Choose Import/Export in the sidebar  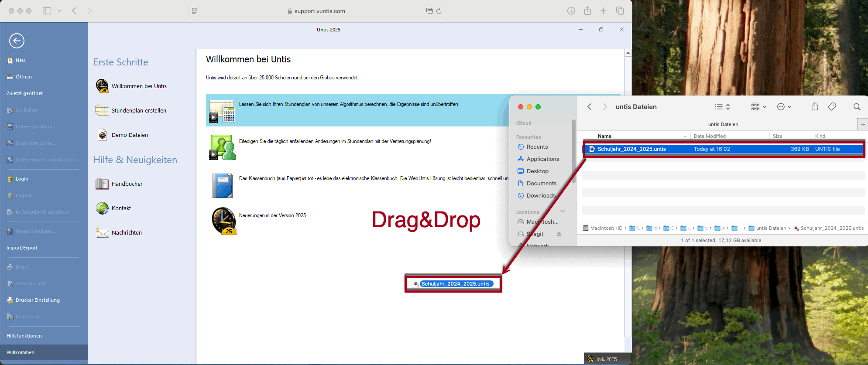[x=22, y=248]
